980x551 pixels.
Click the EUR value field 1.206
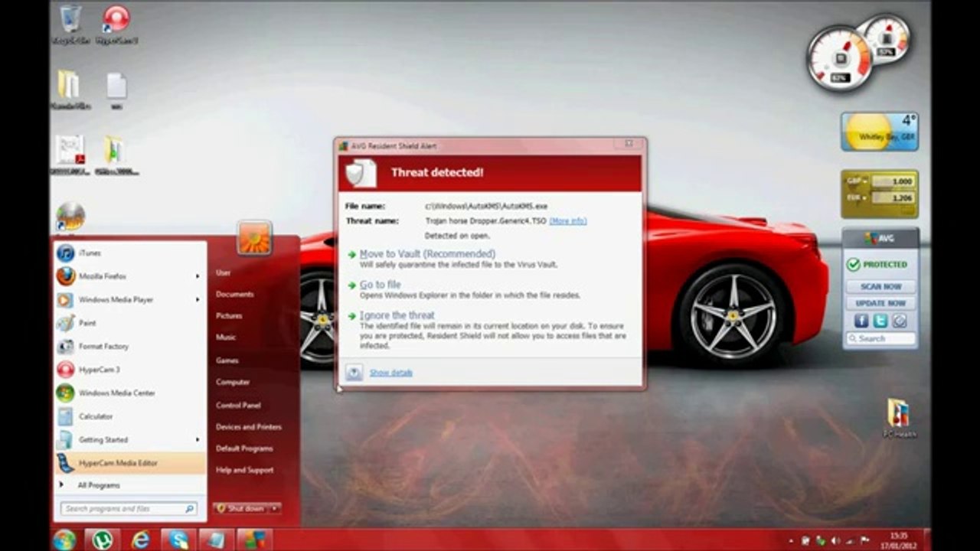tap(893, 198)
